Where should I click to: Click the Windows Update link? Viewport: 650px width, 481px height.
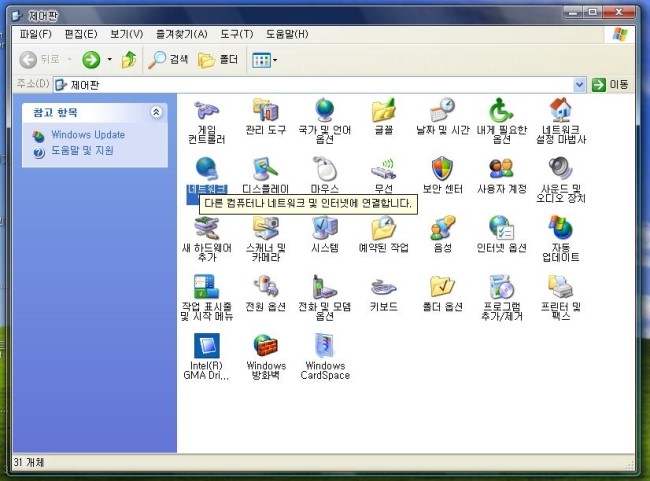88,135
